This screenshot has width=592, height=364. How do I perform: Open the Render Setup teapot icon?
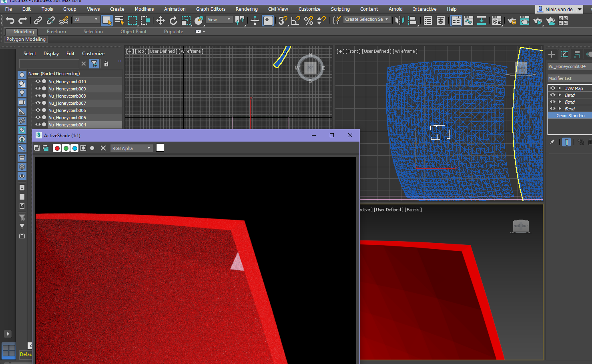[x=512, y=21]
